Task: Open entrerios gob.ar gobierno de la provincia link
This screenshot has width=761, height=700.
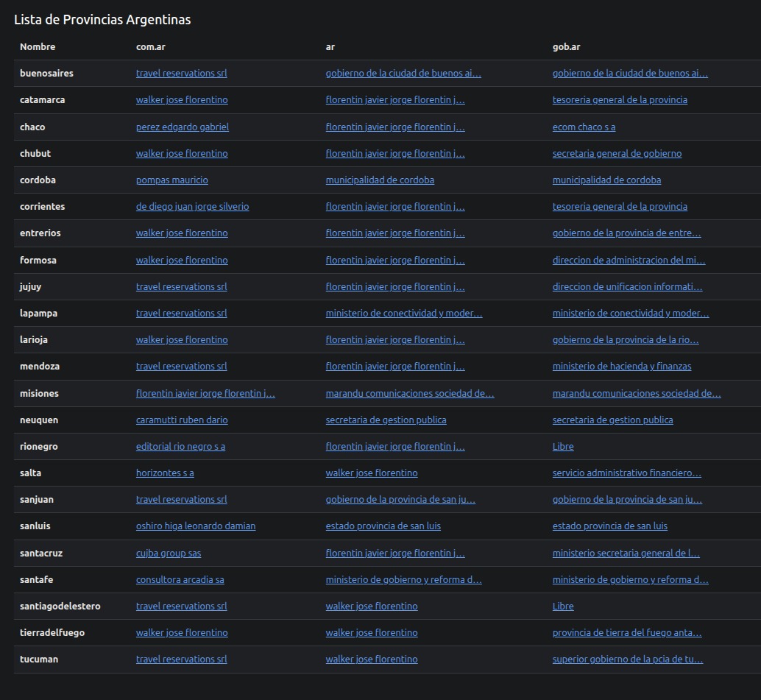Action: click(626, 233)
